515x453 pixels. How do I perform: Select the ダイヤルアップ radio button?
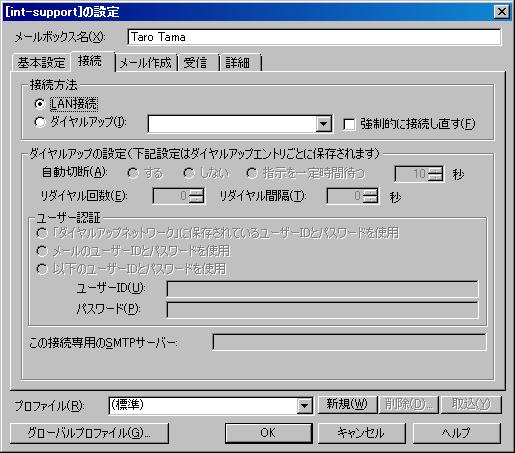(x=40, y=122)
